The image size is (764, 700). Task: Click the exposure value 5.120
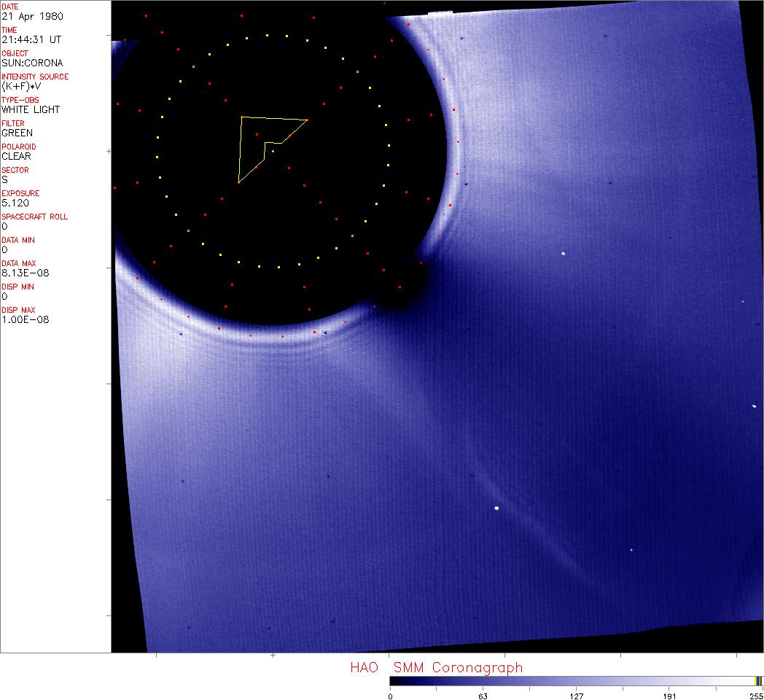point(15,203)
